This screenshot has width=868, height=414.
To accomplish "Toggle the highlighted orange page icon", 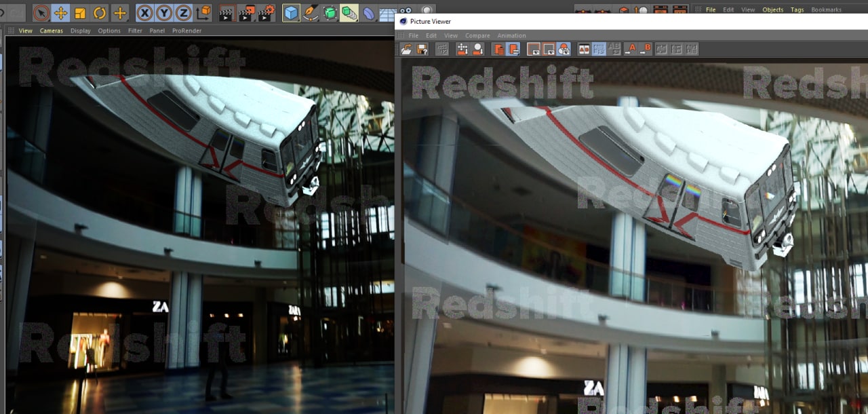I will [513, 49].
